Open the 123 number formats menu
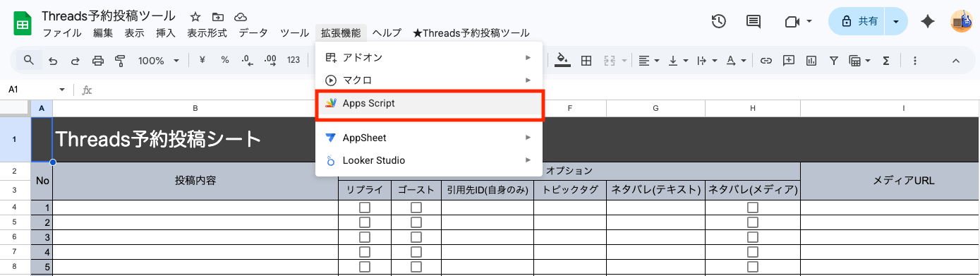 [294, 60]
